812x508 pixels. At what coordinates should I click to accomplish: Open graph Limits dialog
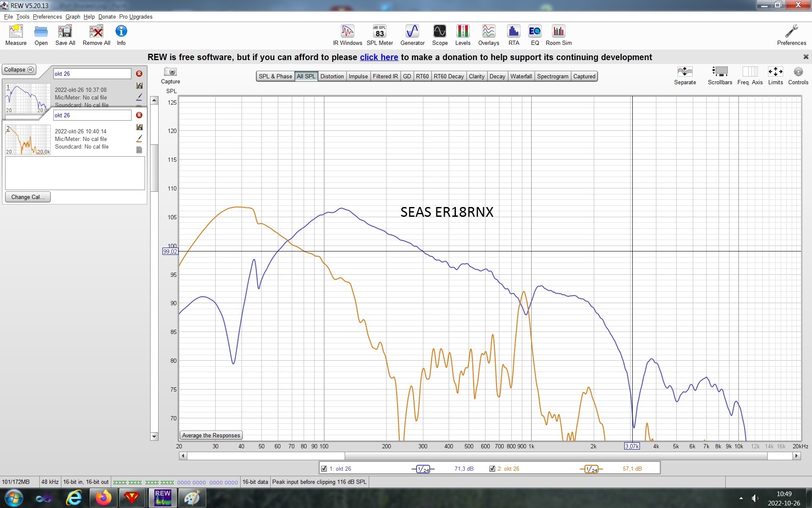[775, 75]
